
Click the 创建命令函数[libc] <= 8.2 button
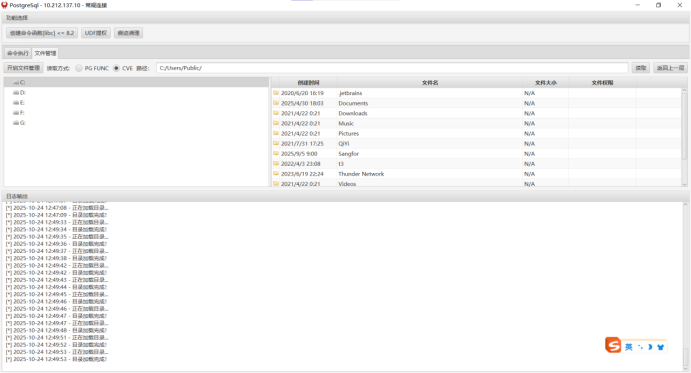[x=42, y=33]
